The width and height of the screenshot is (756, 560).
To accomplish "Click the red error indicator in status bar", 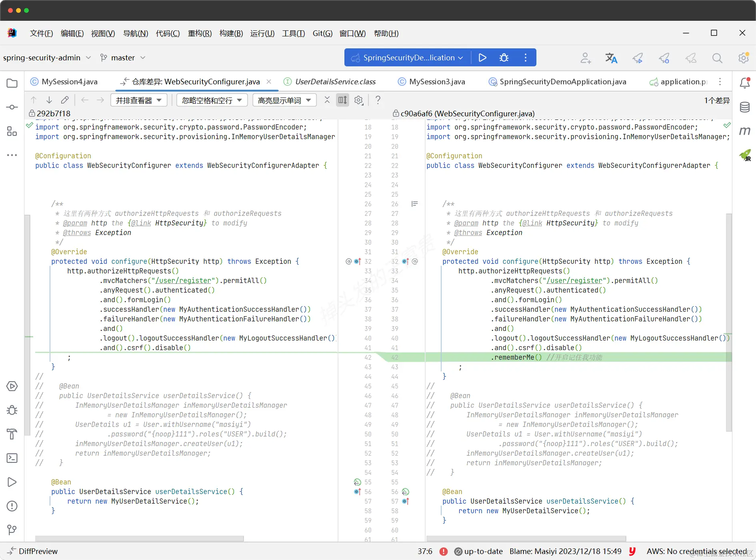I will (444, 551).
